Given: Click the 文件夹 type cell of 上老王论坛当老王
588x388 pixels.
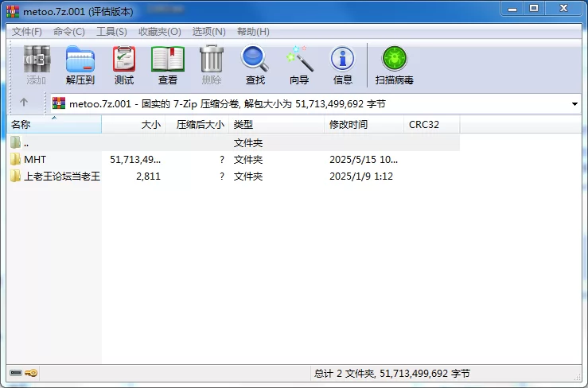Looking at the screenshot, I should point(248,176).
